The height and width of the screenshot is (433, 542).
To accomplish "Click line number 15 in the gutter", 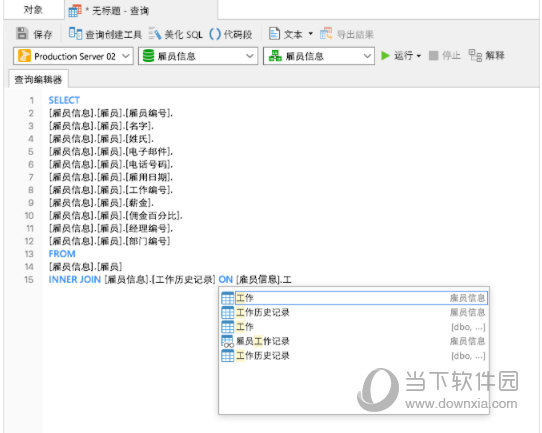I will click(29, 280).
